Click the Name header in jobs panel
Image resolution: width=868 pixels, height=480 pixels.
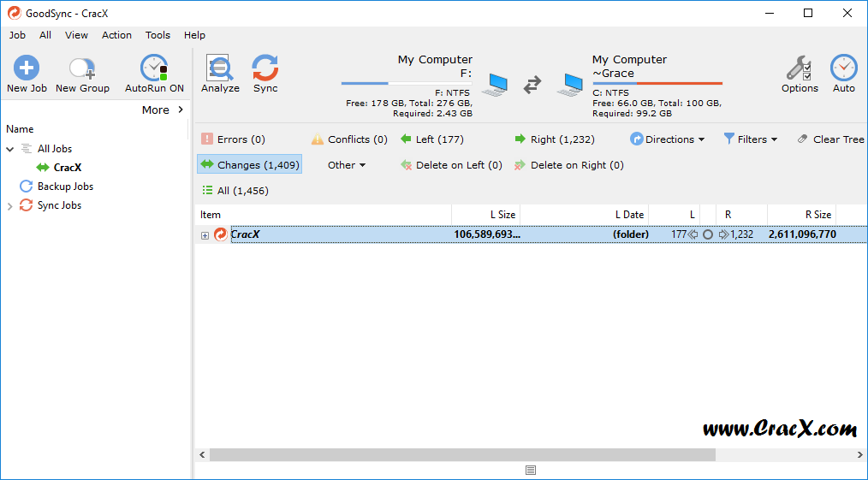click(x=20, y=129)
